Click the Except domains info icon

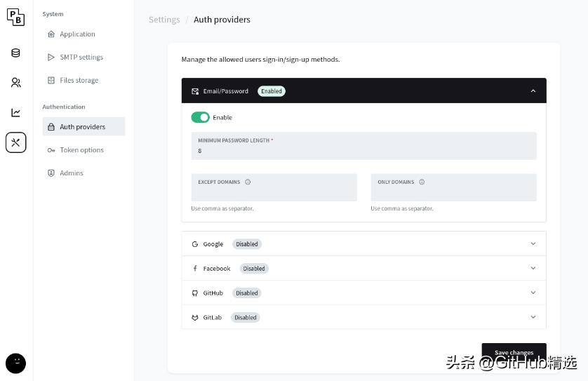click(248, 182)
